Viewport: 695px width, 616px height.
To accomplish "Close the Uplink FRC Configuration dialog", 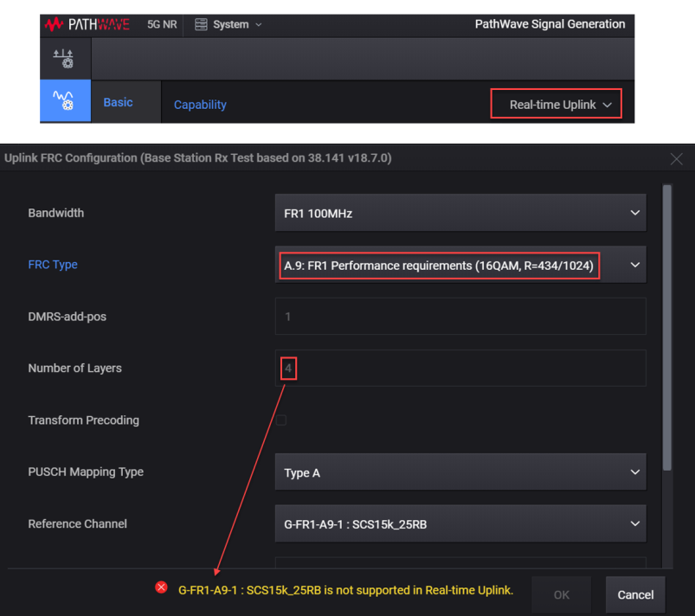I will [676, 158].
